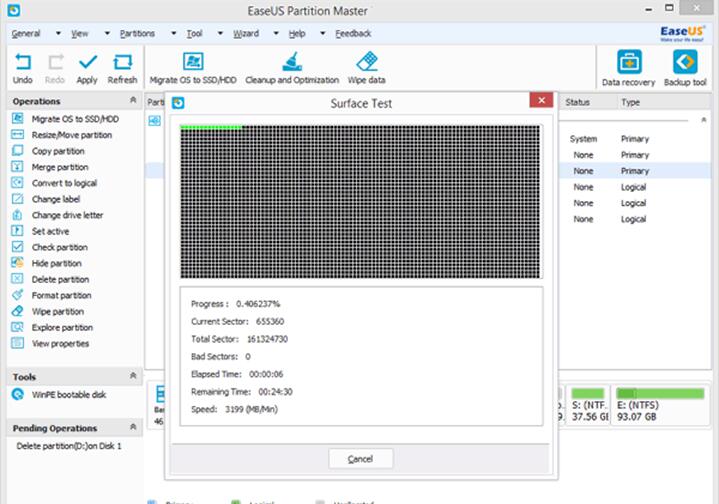Viewport: 719px width, 504px height.
Task: Expand the dropdown arrow next to Wizard
Action: coord(276,33)
